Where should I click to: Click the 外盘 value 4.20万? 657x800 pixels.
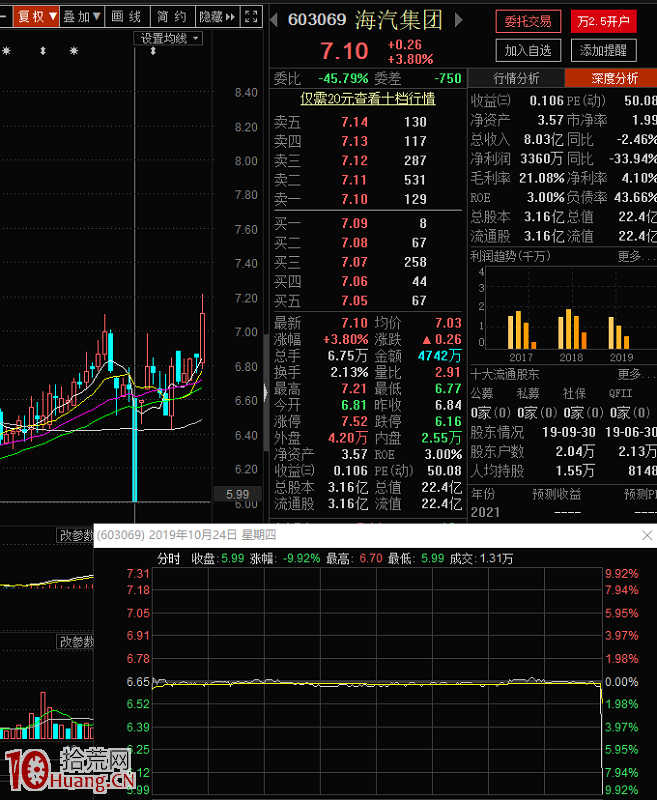tap(348, 438)
